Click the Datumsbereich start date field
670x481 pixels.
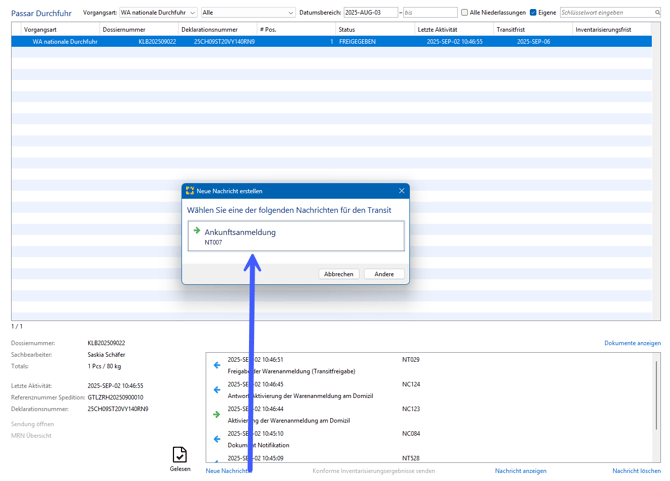370,12
